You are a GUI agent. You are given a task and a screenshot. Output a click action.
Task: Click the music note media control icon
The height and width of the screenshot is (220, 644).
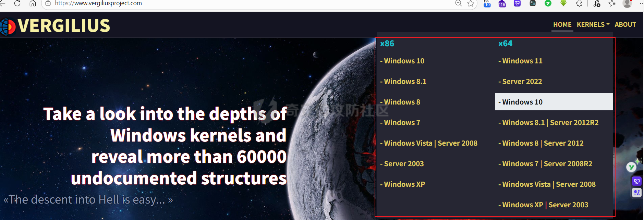coord(597,3)
